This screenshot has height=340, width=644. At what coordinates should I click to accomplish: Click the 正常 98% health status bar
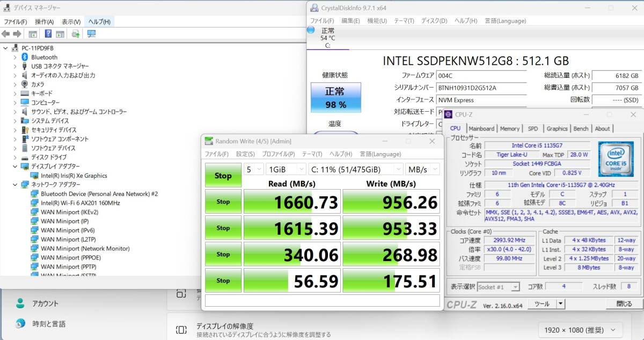pyautogui.click(x=335, y=97)
